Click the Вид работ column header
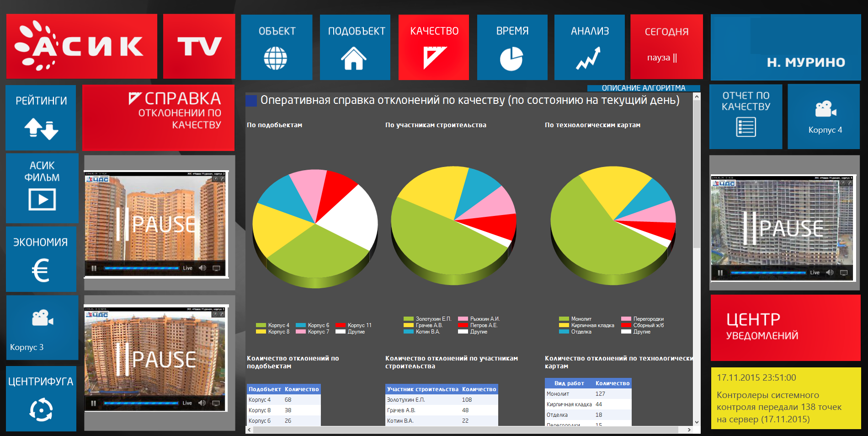The width and height of the screenshot is (868, 436). 569,383
